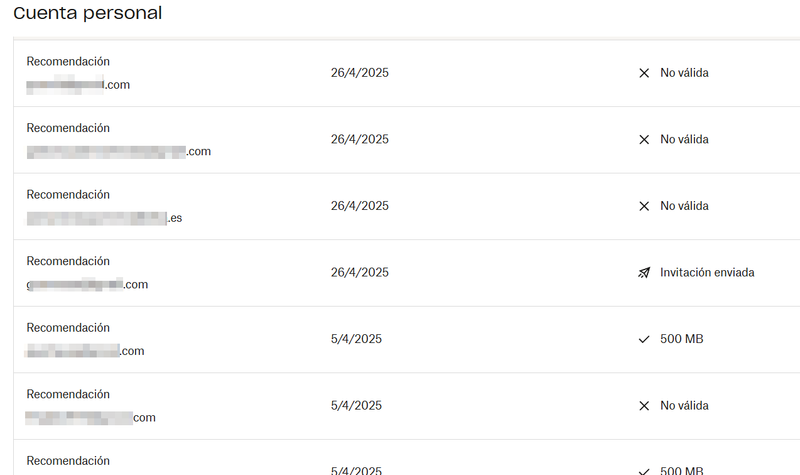Open the email in the upper 500 MB row
Viewport: 800px width, 475px height.
point(85,351)
